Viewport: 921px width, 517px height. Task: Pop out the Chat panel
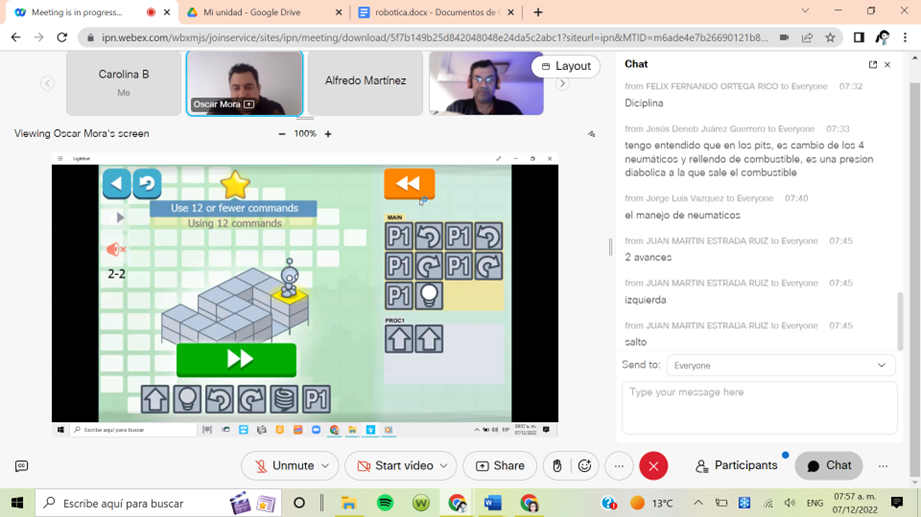click(x=873, y=65)
